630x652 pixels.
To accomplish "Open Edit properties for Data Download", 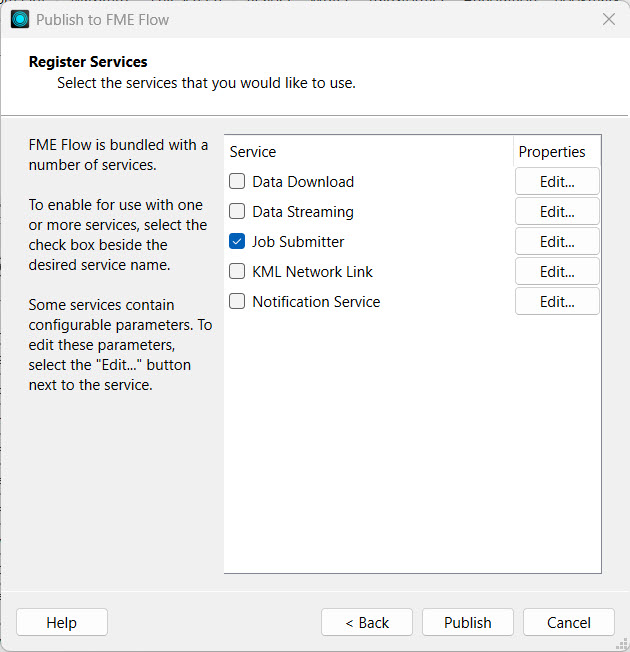I will [x=557, y=182].
